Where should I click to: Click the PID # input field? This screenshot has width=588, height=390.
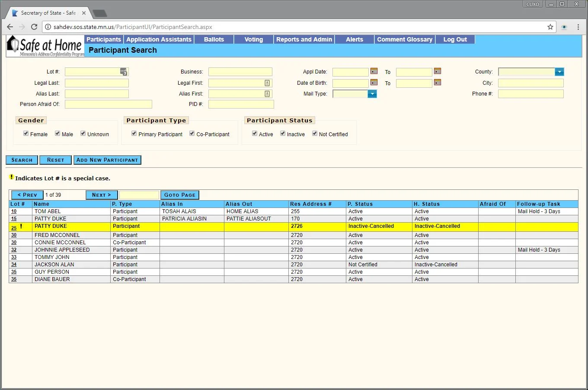(x=241, y=104)
